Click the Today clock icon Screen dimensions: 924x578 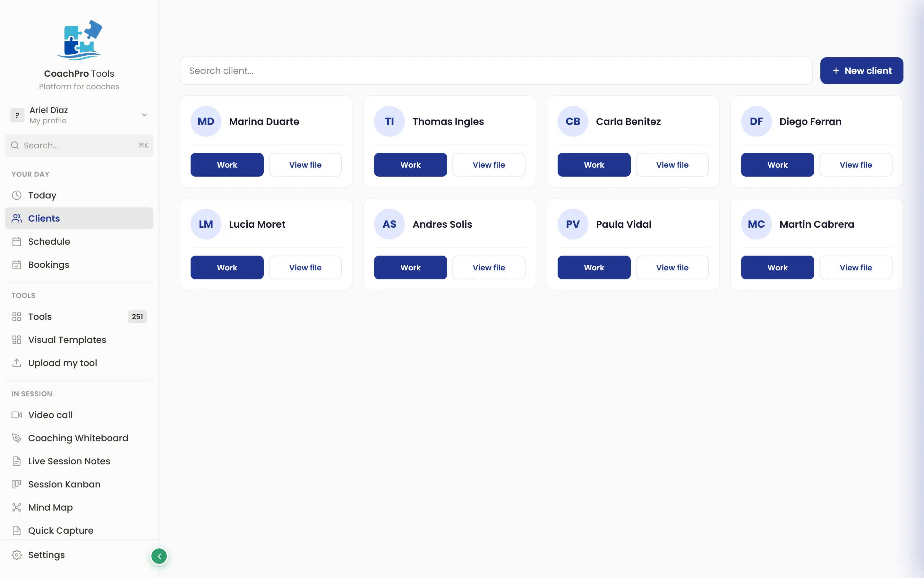(x=16, y=195)
